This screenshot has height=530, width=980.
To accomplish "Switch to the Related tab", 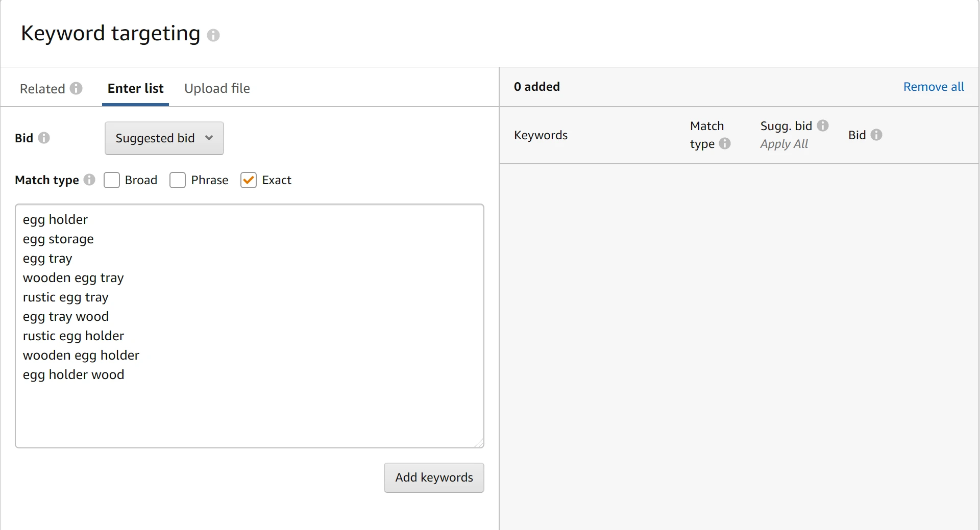I will click(x=42, y=89).
